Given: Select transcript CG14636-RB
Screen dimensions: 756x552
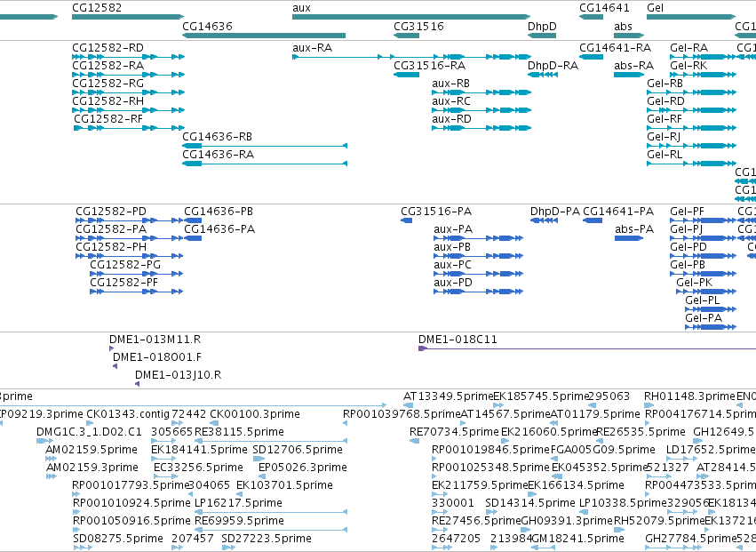Looking at the screenshot, I should tap(217, 137).
